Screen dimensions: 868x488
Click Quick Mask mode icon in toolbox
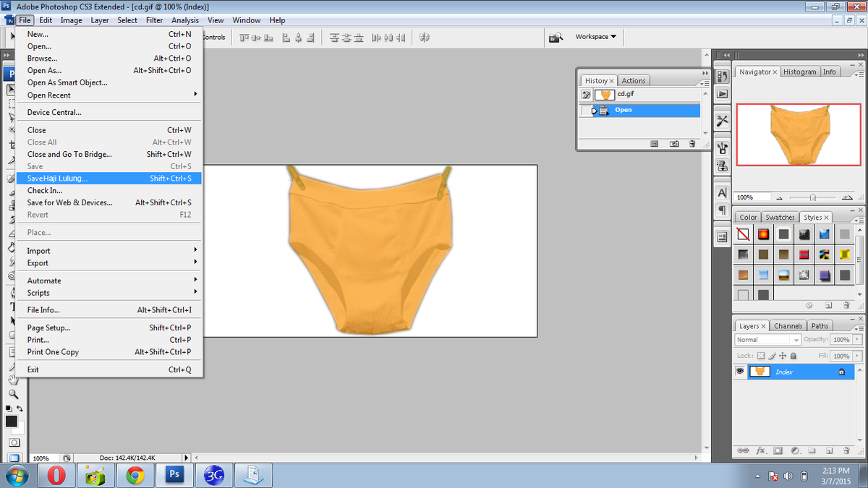tap(14, 442)
